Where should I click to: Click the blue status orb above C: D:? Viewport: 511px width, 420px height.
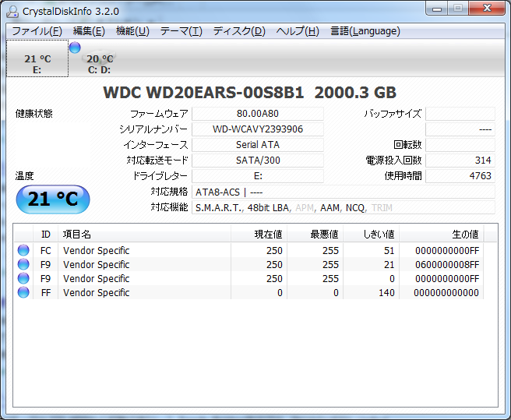[x=75, y=48]
